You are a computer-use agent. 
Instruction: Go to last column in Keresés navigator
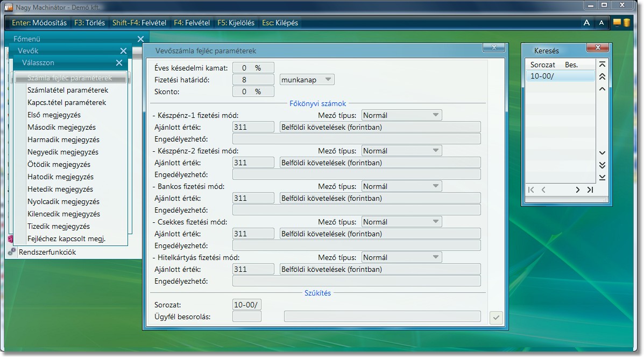pos(590,189)
